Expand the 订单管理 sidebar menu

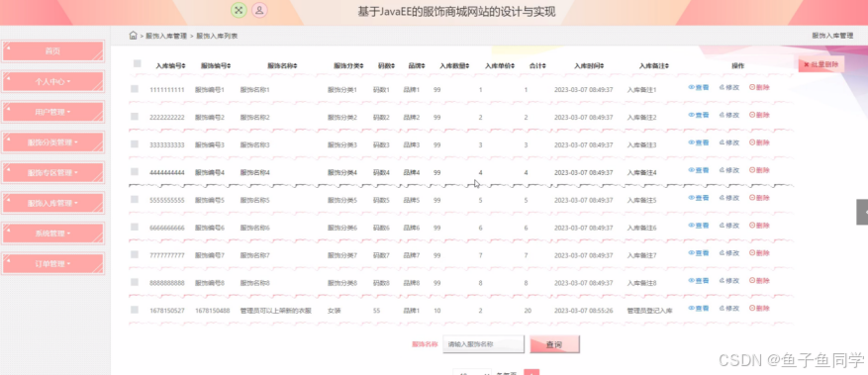(x=53, y=264)
